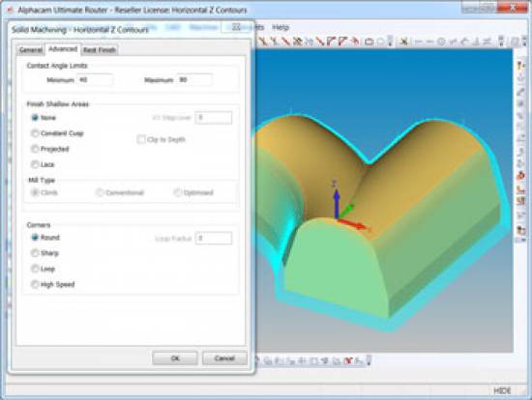Open the Help menu

281,27
